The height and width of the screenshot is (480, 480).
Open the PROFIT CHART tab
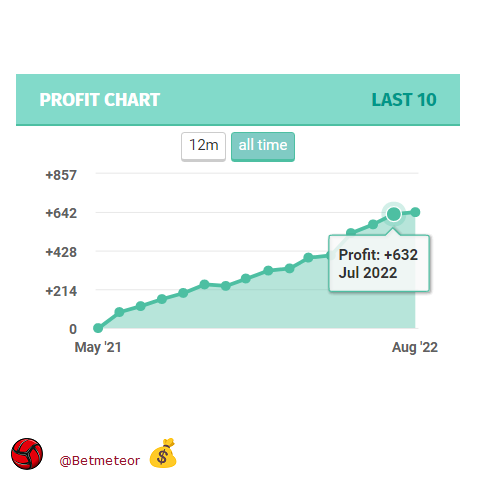pyautogui.click(x=100, y=100)
